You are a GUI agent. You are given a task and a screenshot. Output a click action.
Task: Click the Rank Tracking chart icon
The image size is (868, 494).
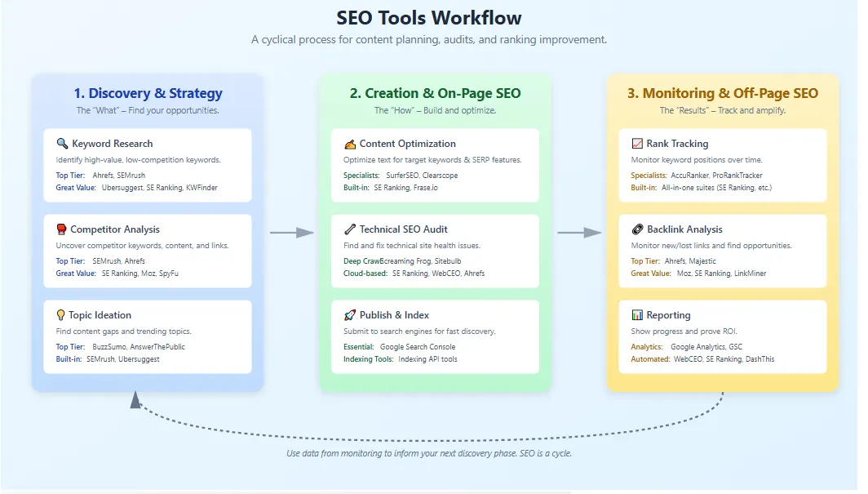point(637,143)
